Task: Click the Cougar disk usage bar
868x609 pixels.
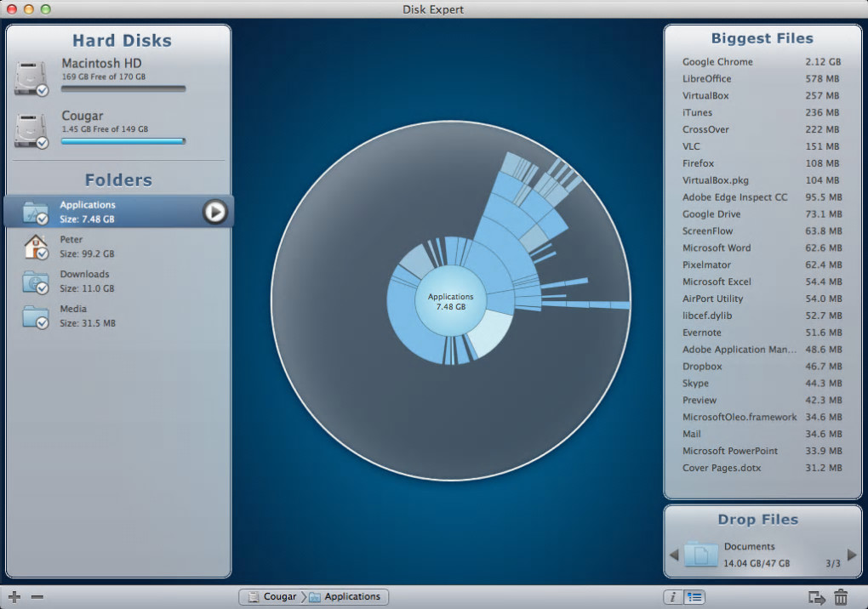Action: pyautogui.click(x=123, y=141)
